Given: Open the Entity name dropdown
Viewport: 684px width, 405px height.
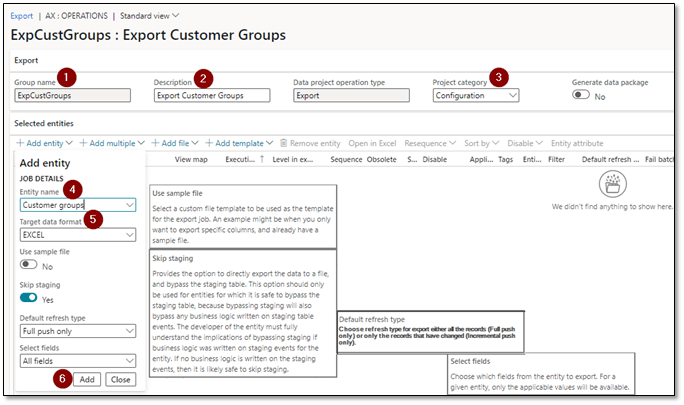Looking at the screenshot, I should [130, 205].
